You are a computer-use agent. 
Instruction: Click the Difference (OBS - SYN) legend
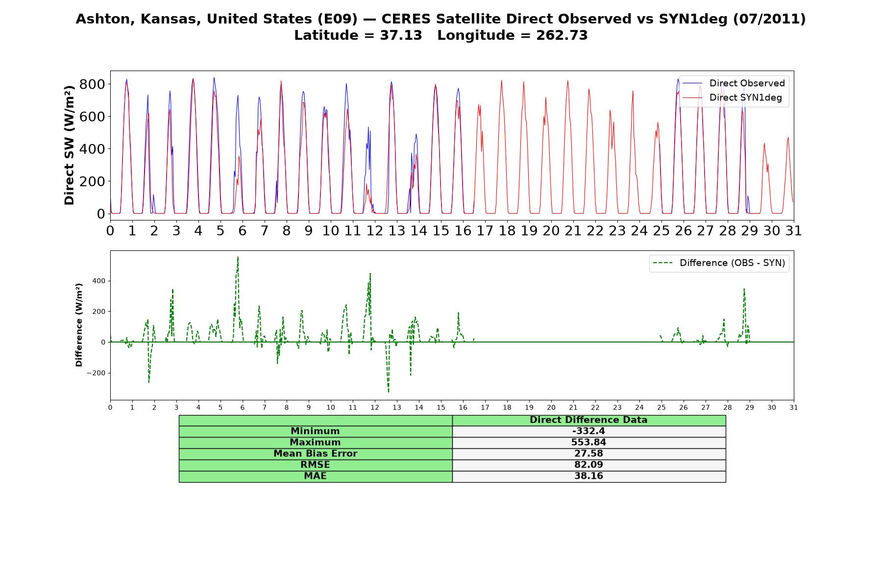pyautogui.click(x=719, y=263)
